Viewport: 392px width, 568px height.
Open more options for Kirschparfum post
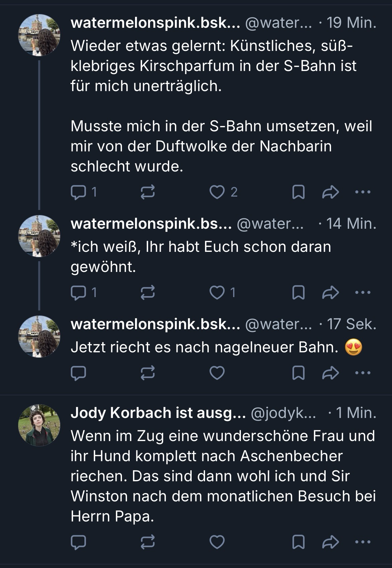click(363, 192)
